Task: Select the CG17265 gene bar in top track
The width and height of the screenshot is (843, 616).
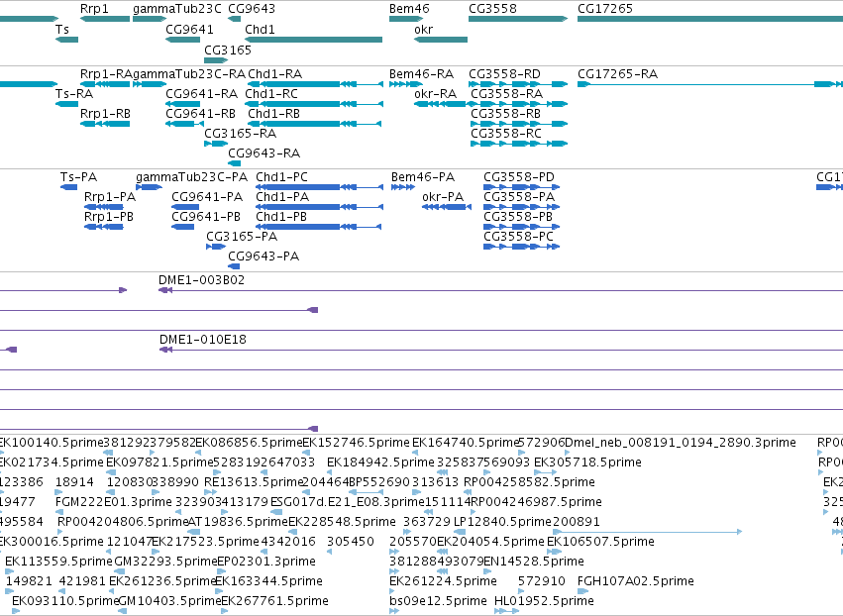Action: 710,19
